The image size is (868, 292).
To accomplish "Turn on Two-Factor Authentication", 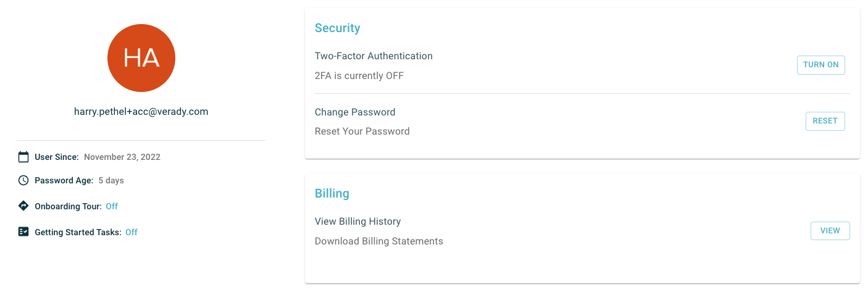I will coord(820,65).
